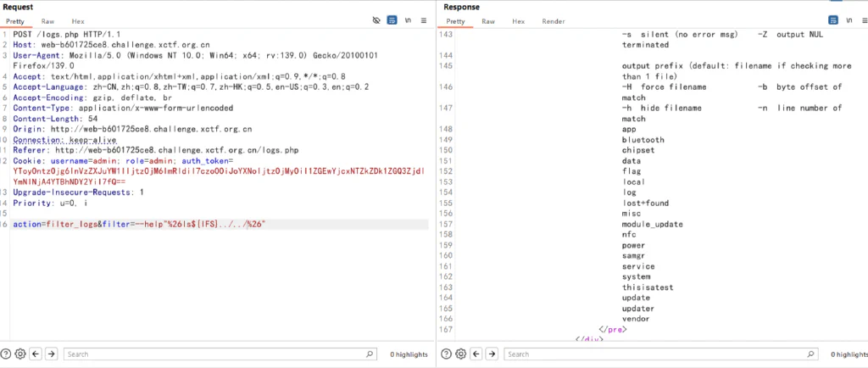Click 'updater' entry in Response listing
Screen dimensions: 868x368
[x=637, y=309]
